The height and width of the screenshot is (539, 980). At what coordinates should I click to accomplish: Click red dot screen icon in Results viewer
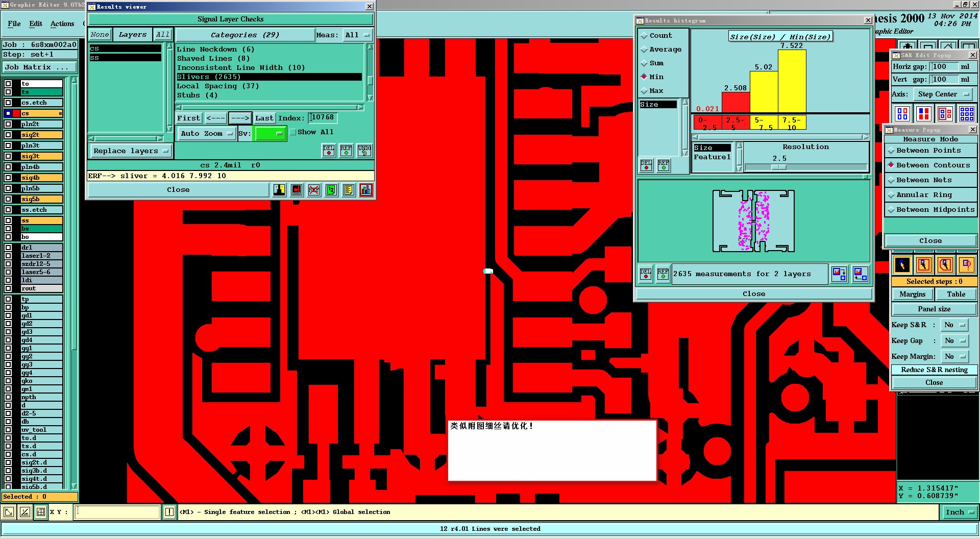(x=297, y=190)
